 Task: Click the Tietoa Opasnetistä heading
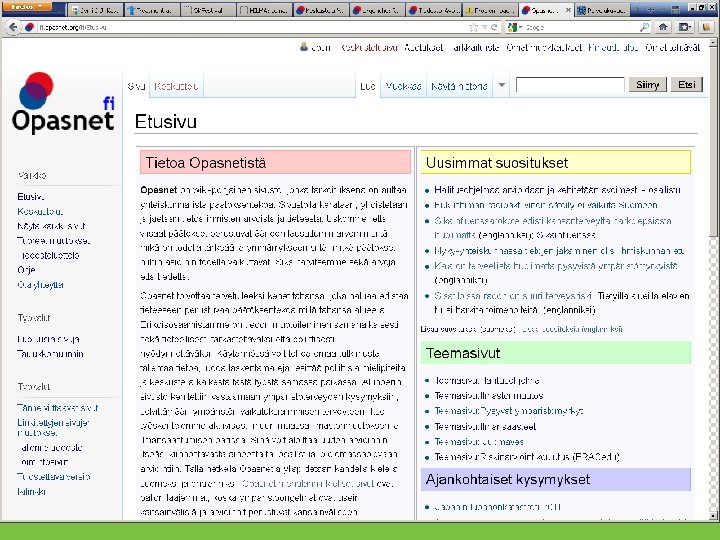tap(206, 163)
